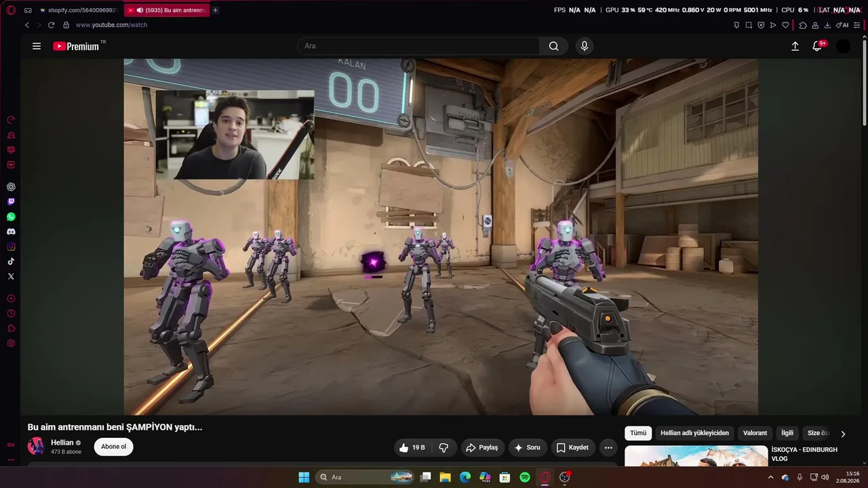This screenshot has width=868, height=488.
Task: Go back to the previous page
Action: coord(27,25)
